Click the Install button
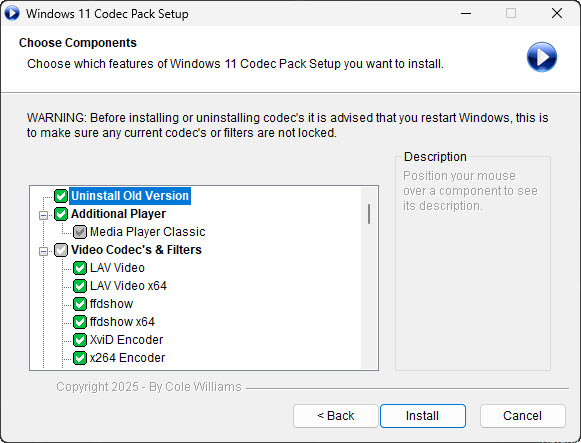 (x=423, y=416)
